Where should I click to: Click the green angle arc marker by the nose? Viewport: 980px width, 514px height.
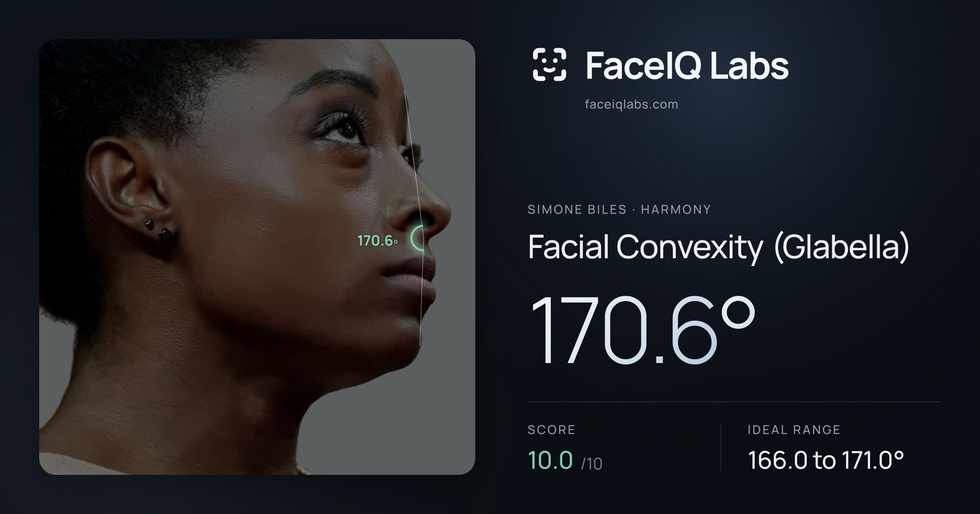417,238
